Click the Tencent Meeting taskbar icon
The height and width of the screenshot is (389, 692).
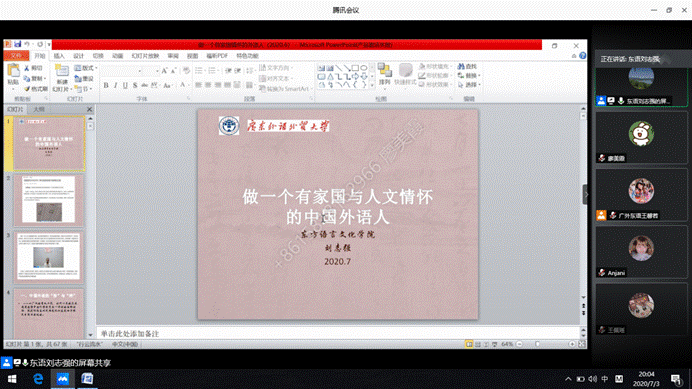tap(63, 379)
